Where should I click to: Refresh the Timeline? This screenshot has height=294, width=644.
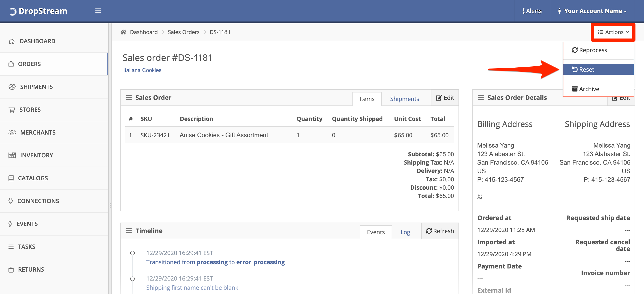click(x=440, y=231)
